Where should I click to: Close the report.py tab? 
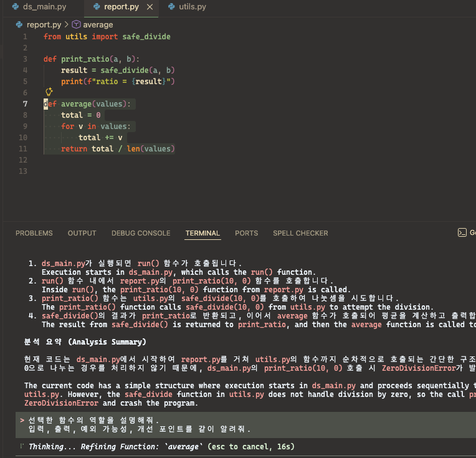(150, 7)
